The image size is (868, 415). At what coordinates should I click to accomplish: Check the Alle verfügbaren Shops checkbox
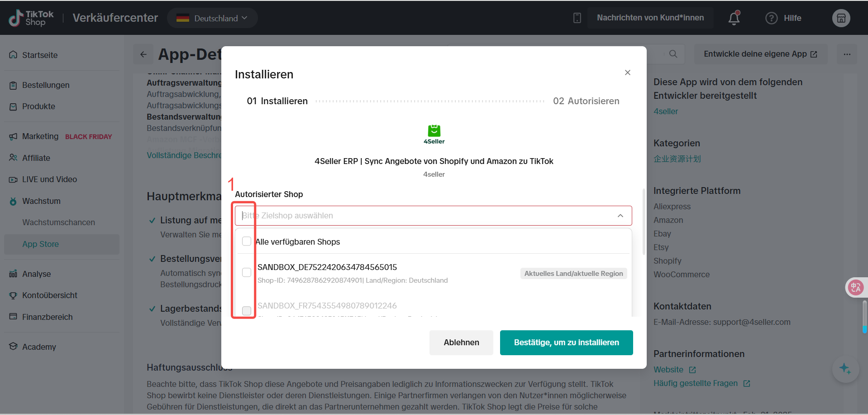(247, 241)
